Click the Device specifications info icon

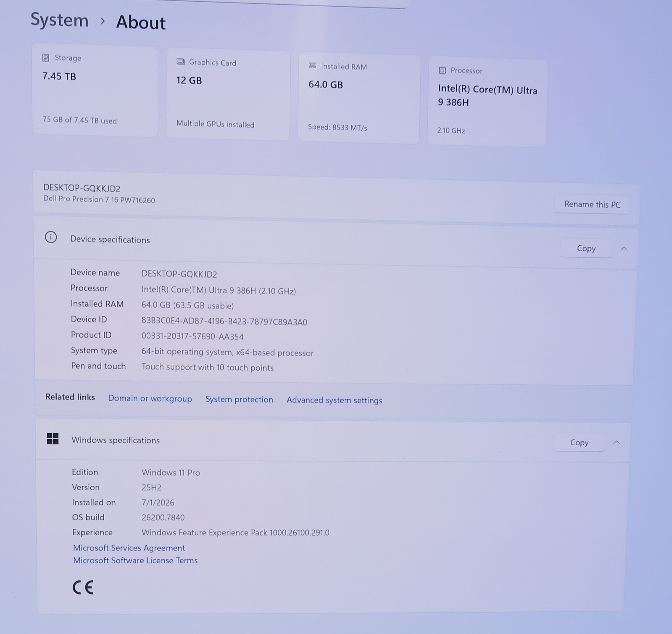tap(51, 237)
